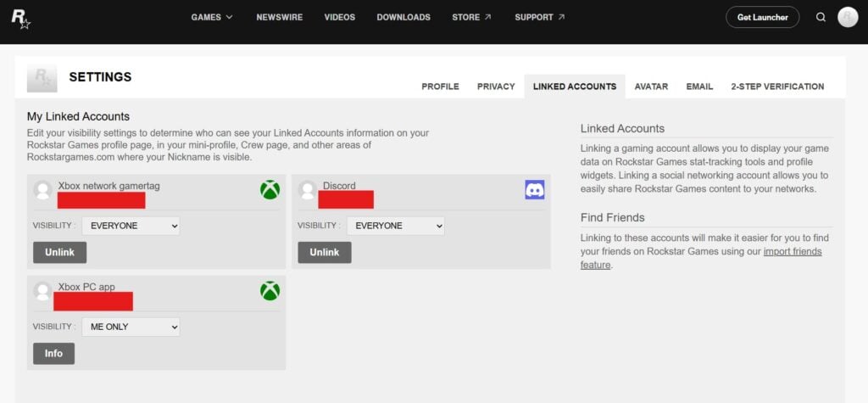Switch to the Email tab
This screenshot has width=868, height=403.
[x=699, y=87]
